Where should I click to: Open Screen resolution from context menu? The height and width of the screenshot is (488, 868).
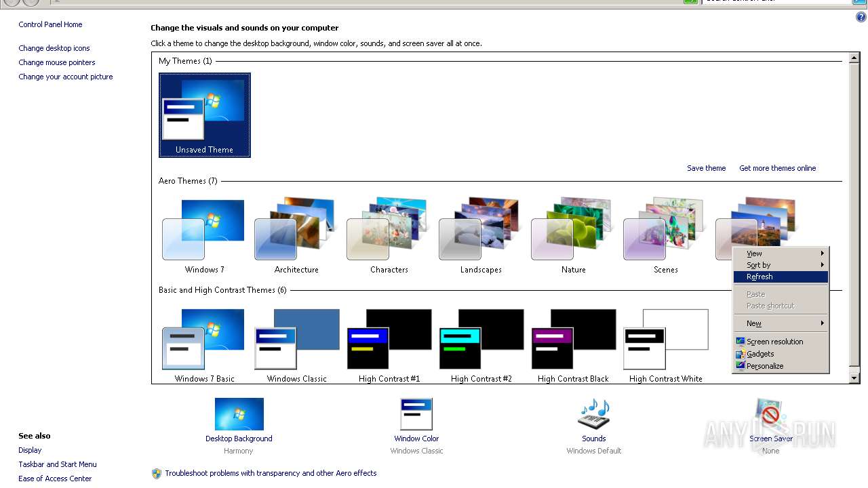pos(781,342)
